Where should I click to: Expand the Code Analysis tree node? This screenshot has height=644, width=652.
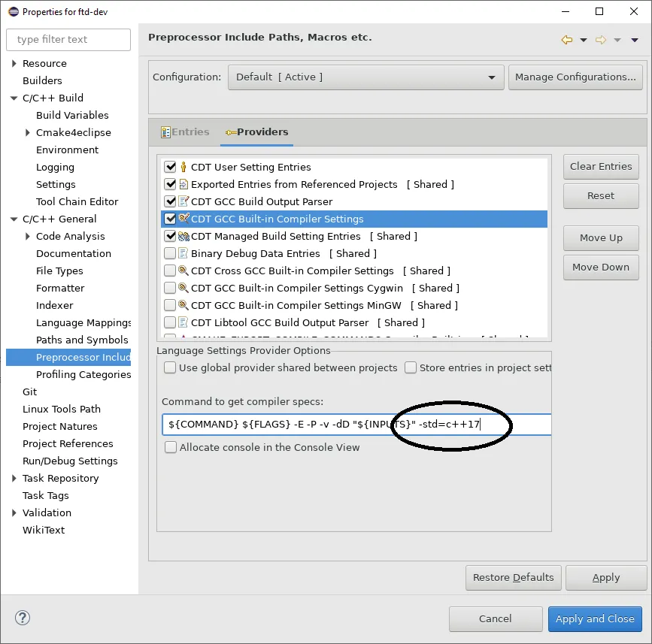click(x=27, y=237)
